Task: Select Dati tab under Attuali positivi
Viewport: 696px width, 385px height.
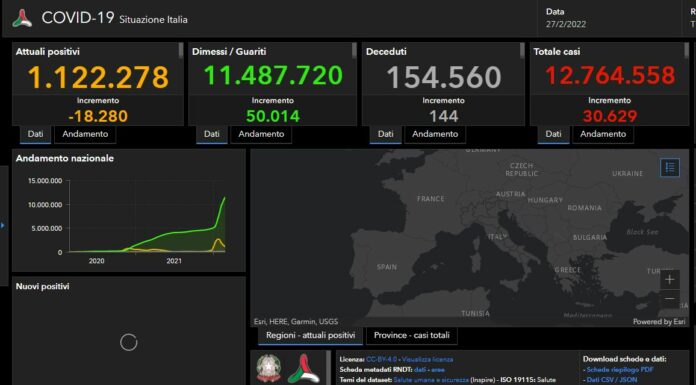Action: [36, 134]
